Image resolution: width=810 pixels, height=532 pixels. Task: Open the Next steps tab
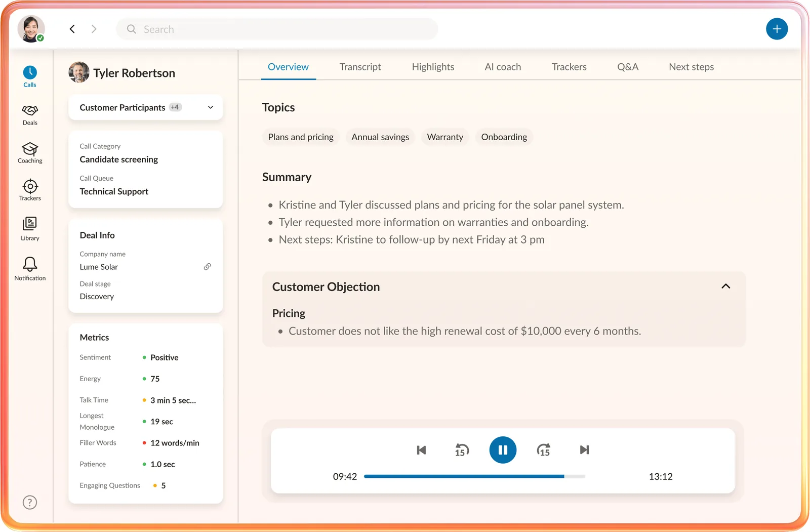pos(691,67)
